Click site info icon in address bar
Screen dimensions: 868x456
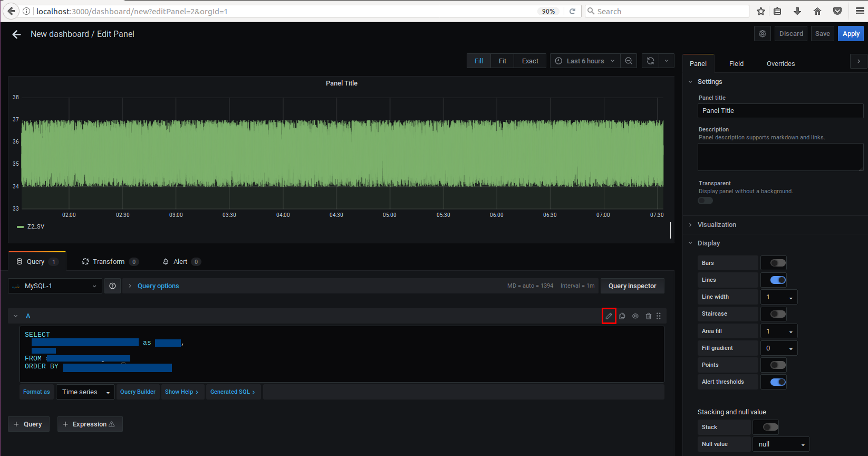tap(27, 12)
